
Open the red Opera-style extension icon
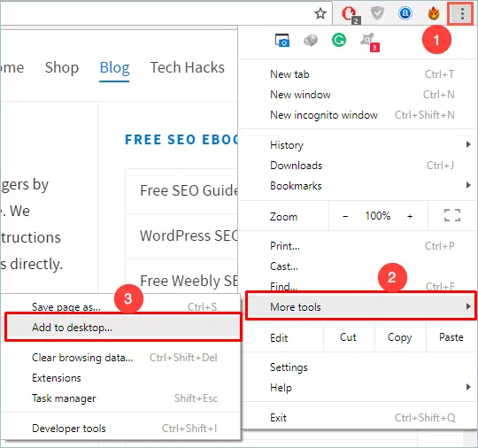pyautogui.click(x=350, y=14)
